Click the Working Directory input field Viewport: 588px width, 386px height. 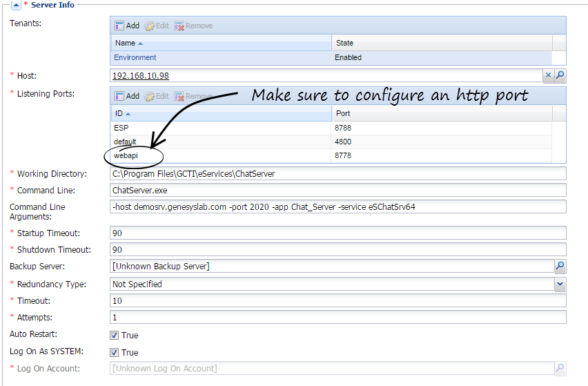pos(338,174)
